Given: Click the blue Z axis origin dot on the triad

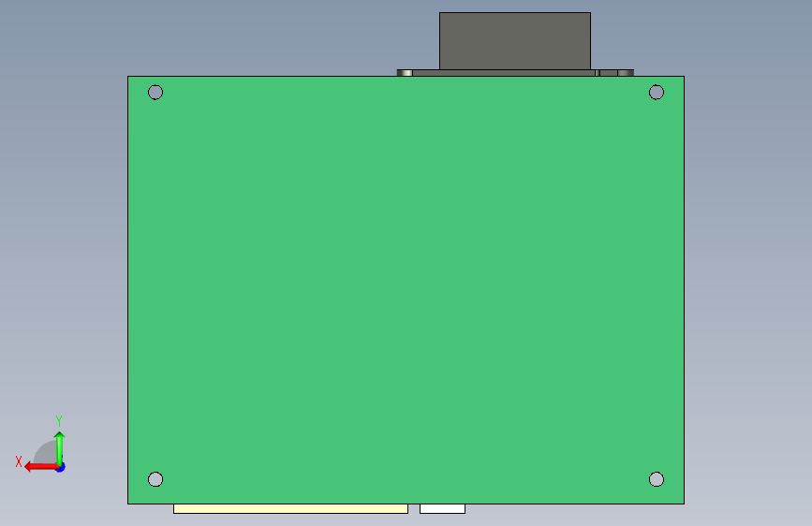Looking at the screenshot, I should pyautogui.click(x=61, y=467).
